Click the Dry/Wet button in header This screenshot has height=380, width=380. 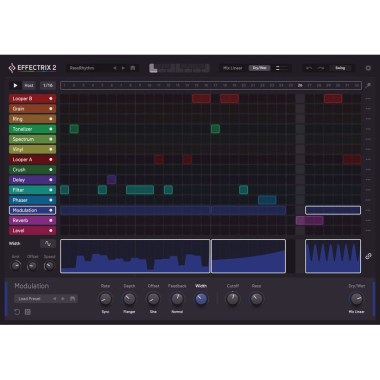[x=259, y=68]
